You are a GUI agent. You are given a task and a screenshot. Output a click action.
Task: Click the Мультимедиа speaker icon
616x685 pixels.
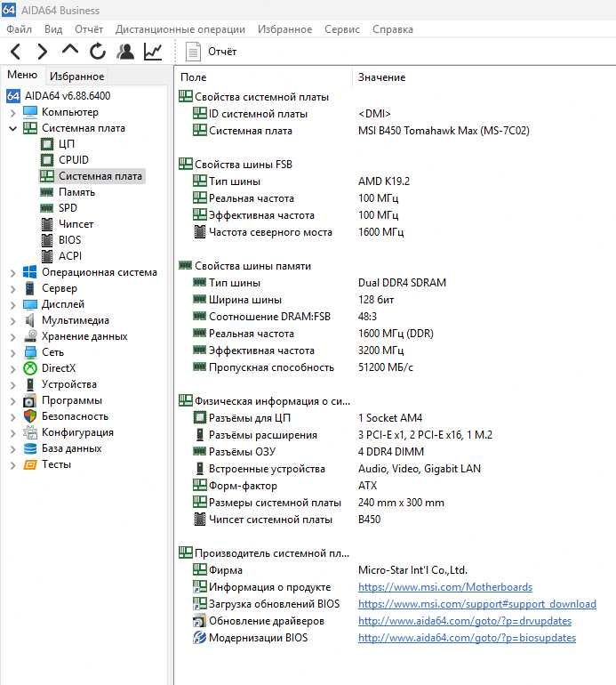pyautogui.click(x=29, y=320)
